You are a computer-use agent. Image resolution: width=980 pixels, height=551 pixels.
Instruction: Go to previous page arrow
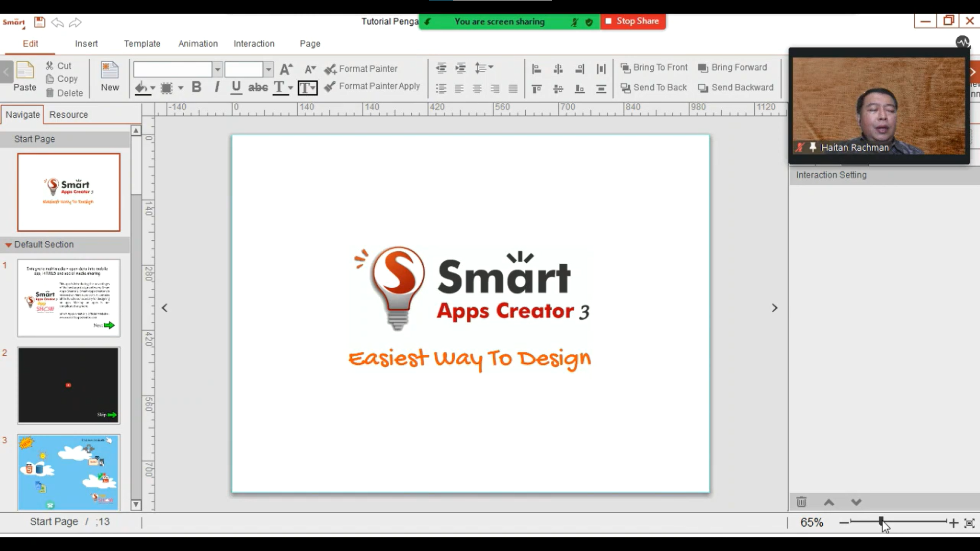pos(164,308)
